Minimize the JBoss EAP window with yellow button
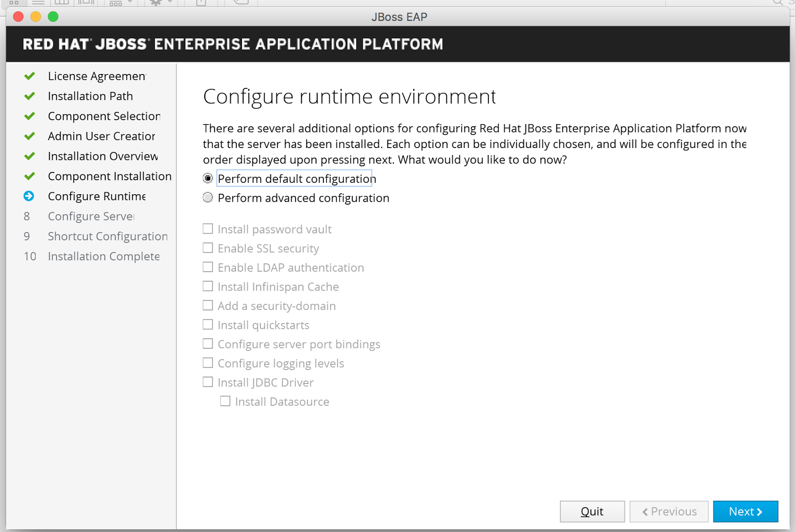This screenshot has width=795, height=532. click(36, 17)
